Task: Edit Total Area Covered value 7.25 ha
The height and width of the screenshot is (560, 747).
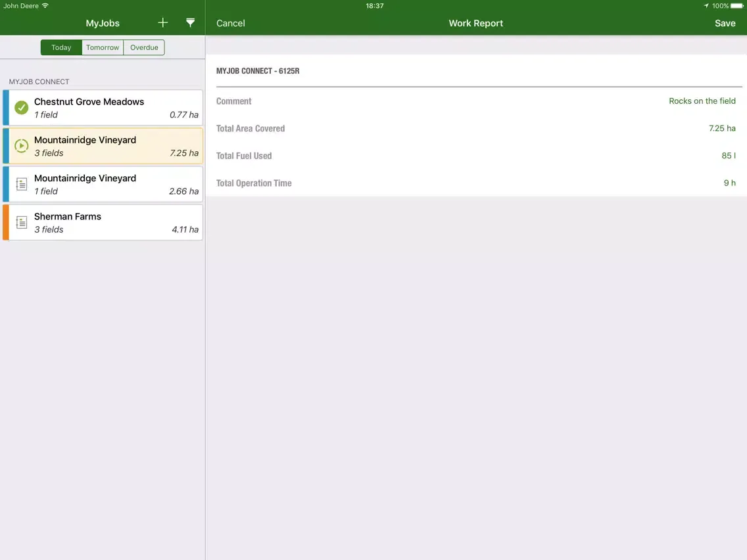Action: click(x=722, y=128)
